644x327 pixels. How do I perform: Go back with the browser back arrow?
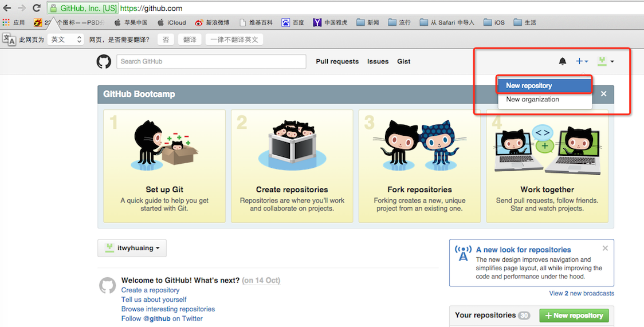point(7,8)
